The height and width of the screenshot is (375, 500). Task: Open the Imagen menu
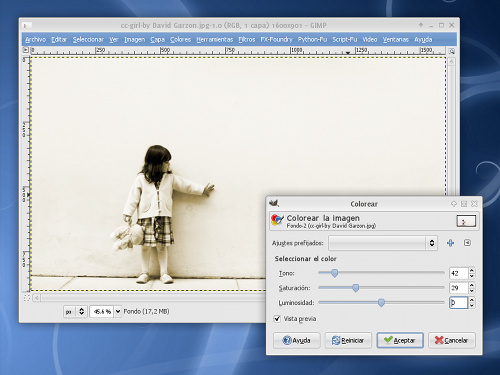(134, 39)
